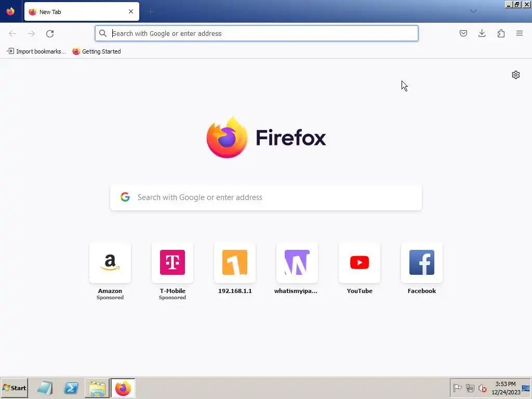
Task: Open muted volume tray icon
Action: [482, 388]
